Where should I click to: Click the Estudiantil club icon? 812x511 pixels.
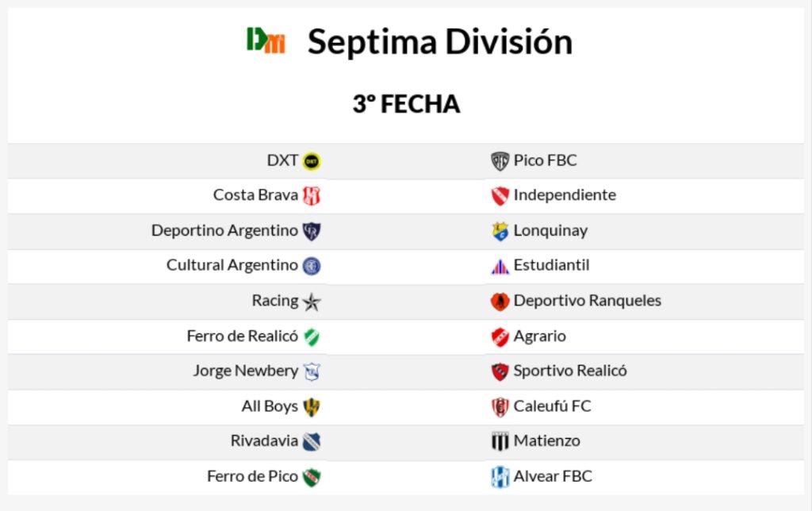(x=500, y=266)
